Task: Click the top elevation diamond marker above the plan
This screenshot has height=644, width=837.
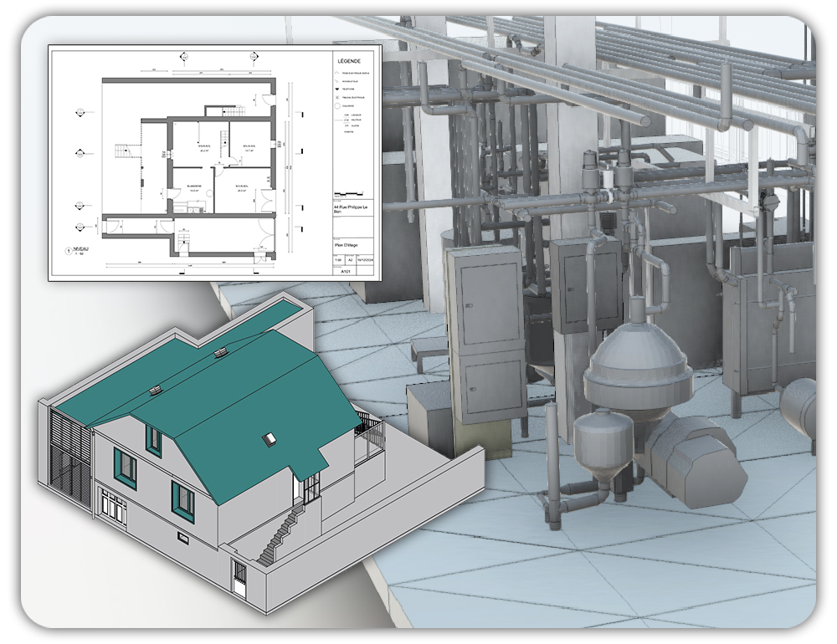Action: pyautogui.click(x=184, y=57)
